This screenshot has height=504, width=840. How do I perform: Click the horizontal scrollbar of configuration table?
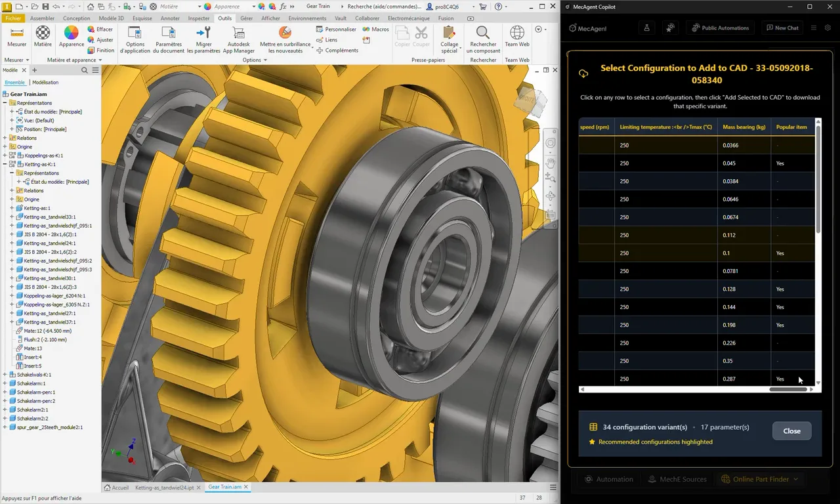788,389
